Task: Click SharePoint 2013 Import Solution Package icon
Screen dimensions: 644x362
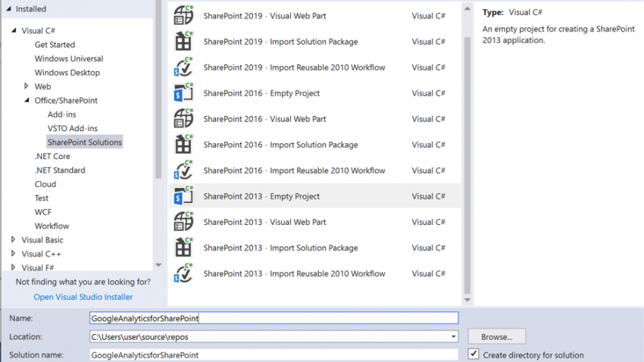Action: (183, 248)
